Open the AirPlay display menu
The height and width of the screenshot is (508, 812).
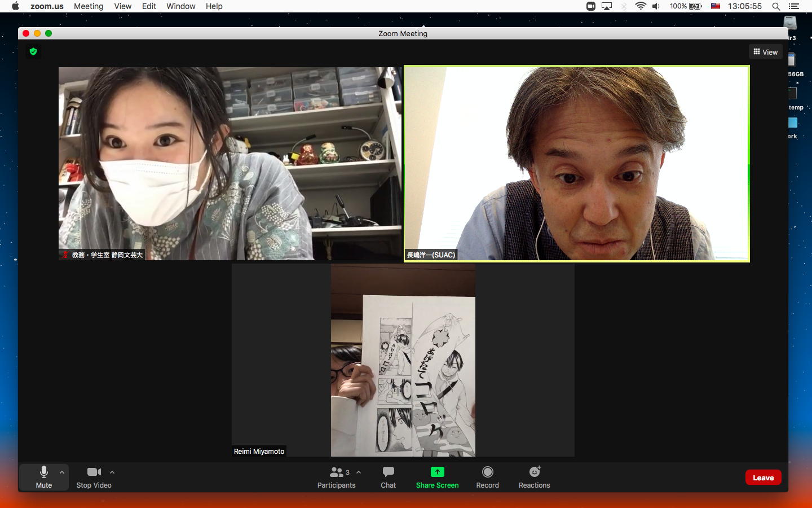click(x=607, y=6)
